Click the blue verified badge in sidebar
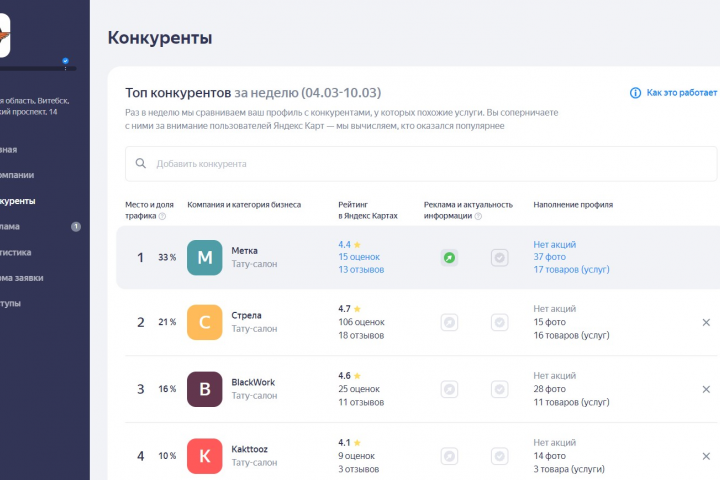720x480 pixels. [x=65, y=61]
